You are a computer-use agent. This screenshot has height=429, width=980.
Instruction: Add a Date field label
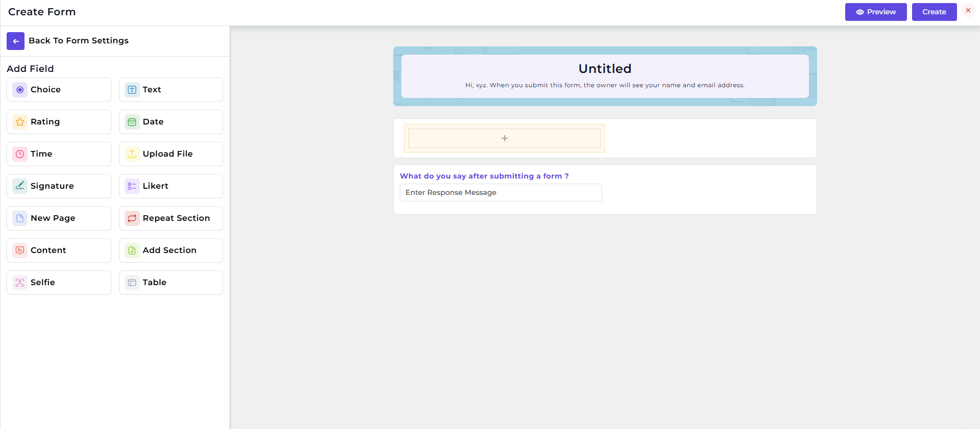tap(153, 122)
